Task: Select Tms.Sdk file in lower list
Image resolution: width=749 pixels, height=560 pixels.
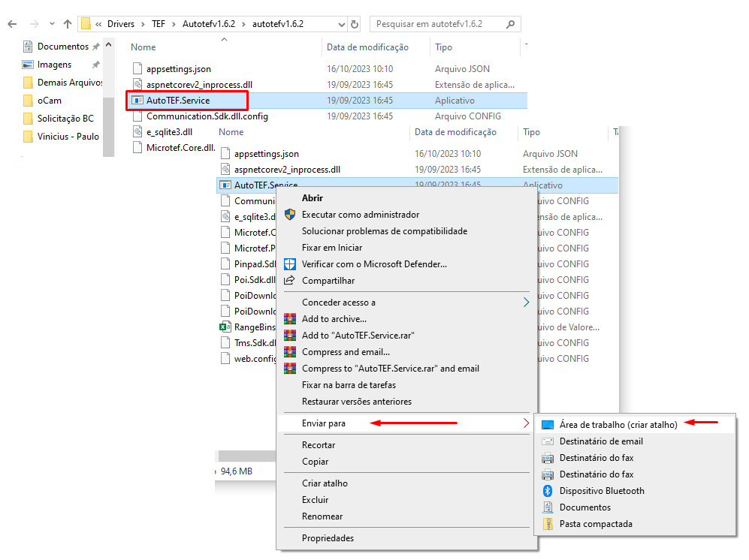Action: point(255,343)
